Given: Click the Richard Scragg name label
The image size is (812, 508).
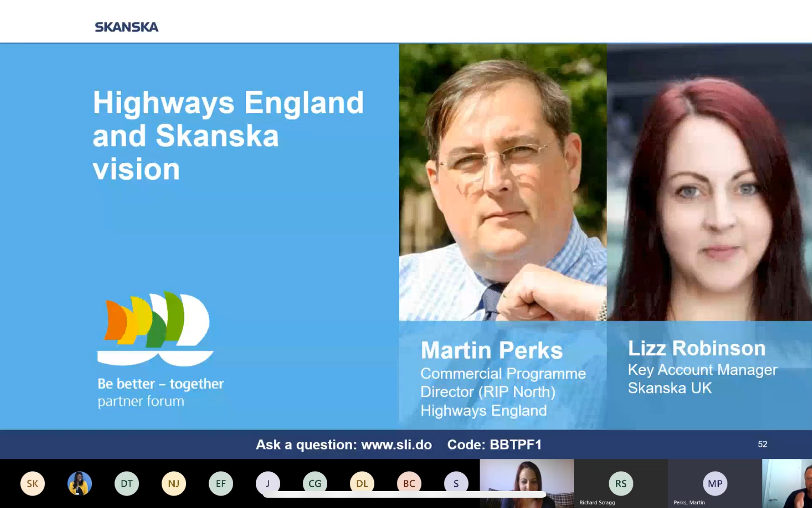Looking at the screenshot, I should [x=597, y=502].
